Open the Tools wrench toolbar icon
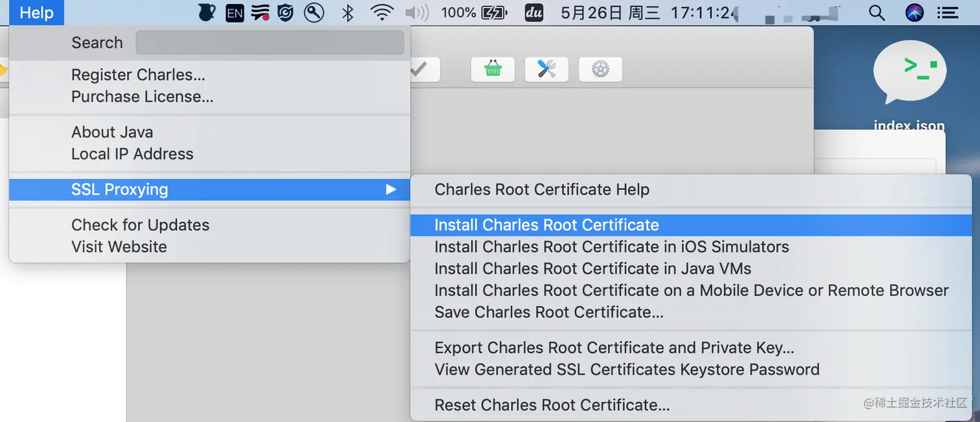Image resolution: width=980 pixels, height=422 pixels. (546, 69)
